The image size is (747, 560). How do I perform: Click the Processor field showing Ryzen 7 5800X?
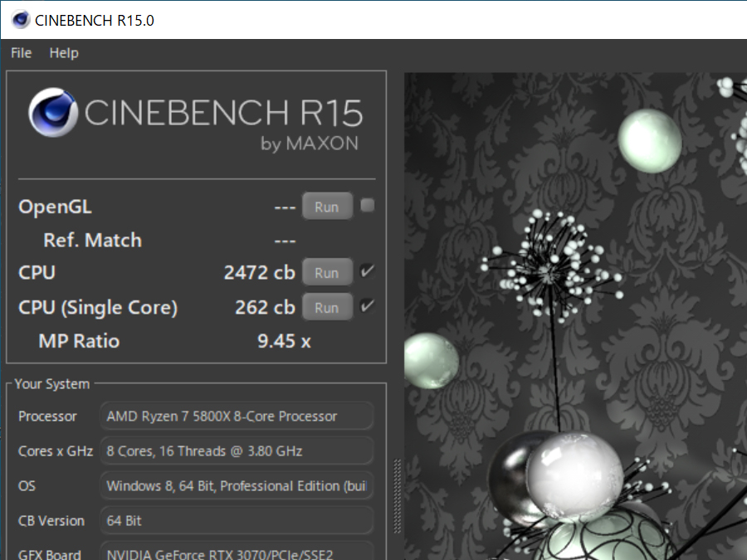click(237, 416)
